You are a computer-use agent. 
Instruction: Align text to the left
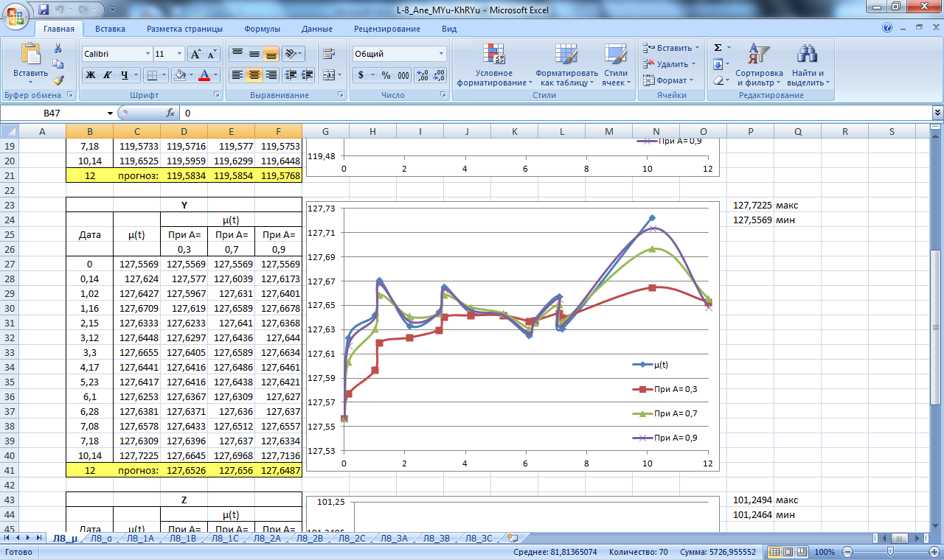pos(237,74)
